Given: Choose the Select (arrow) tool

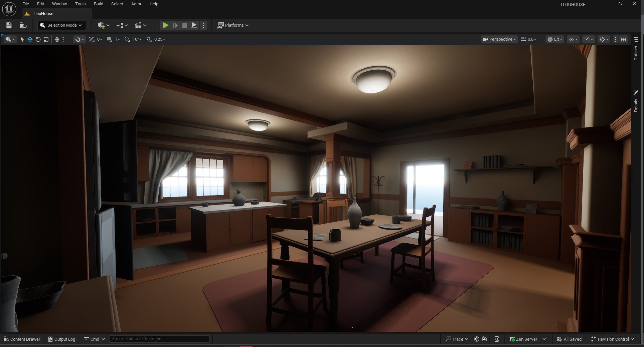Looking at the screenshot, I should coord(22,39).
